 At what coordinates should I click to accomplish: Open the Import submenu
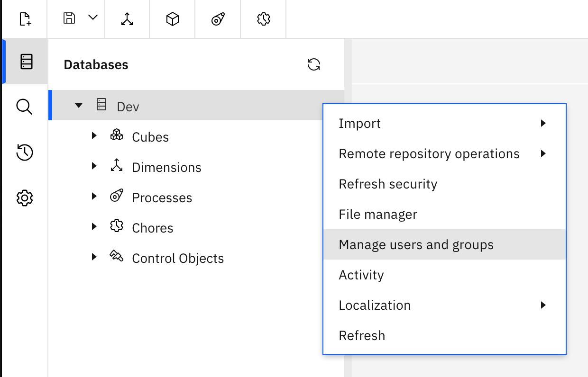pos(444,123)
